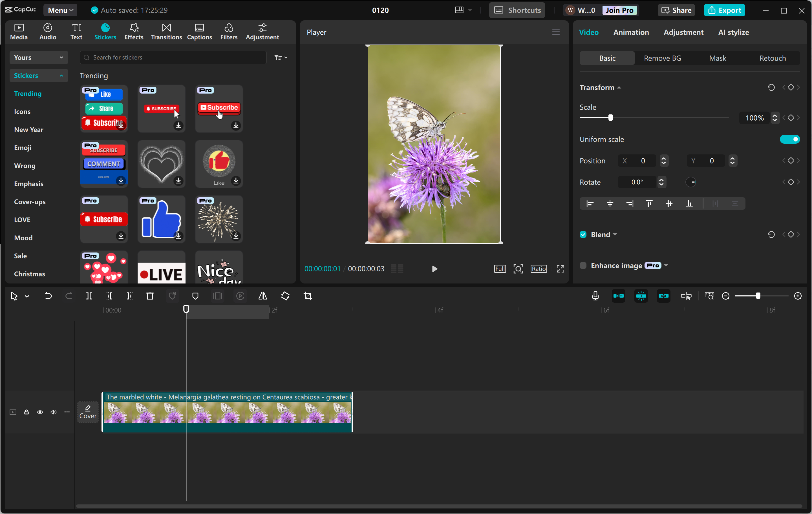The width and height of the screenshot is (812, 514).
Task: Disable Uniform scale toggle
Action: pos(790,139)
